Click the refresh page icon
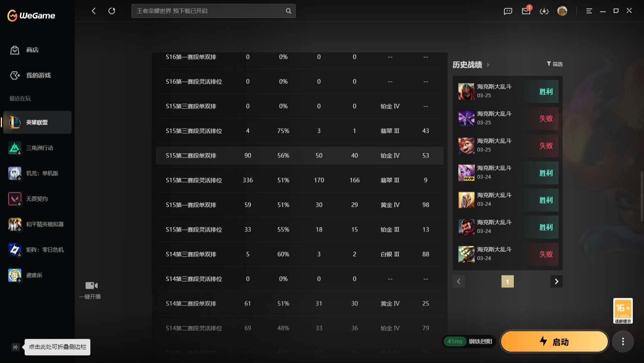This screenshot has height=363, width=644. pyautogui.click(x=112, y=11)
